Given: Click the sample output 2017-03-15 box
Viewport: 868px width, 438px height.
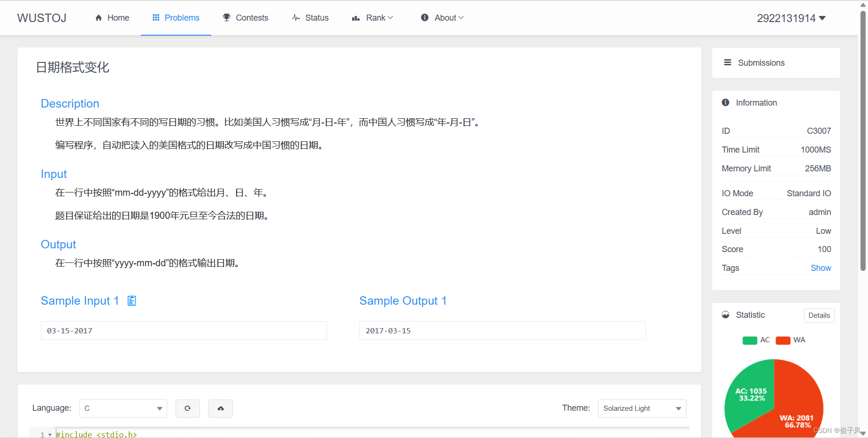Looking at the screenshot, I should tap(502, 330).
